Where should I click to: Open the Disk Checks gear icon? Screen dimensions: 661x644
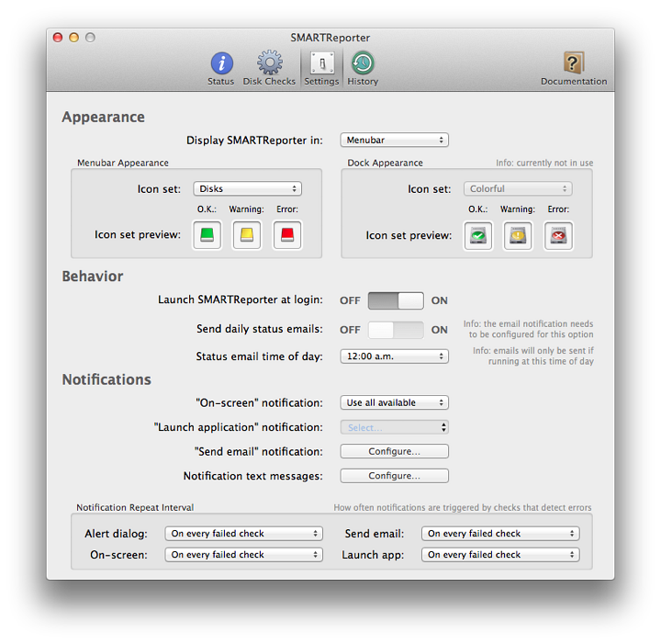(269, 62)
